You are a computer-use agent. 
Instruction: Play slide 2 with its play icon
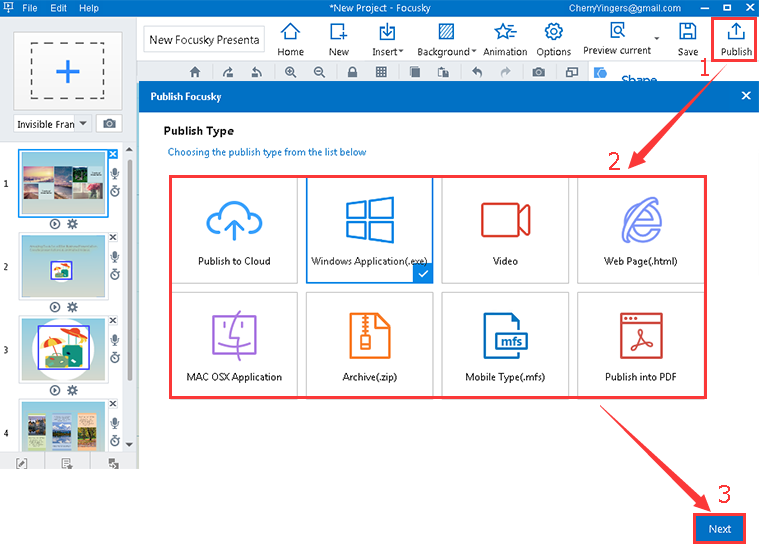pos(55,307)
